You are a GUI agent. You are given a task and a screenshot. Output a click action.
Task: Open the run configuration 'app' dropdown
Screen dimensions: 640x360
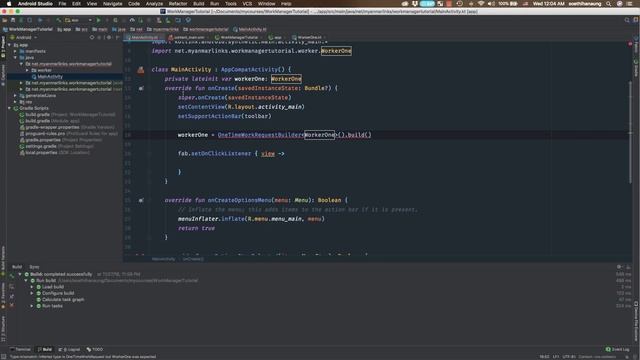pyautogui.click(x=78, y=20)
